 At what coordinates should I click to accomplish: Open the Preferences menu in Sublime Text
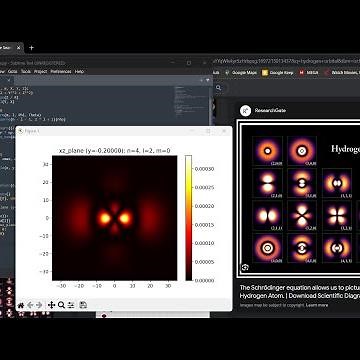pos(61,71)
